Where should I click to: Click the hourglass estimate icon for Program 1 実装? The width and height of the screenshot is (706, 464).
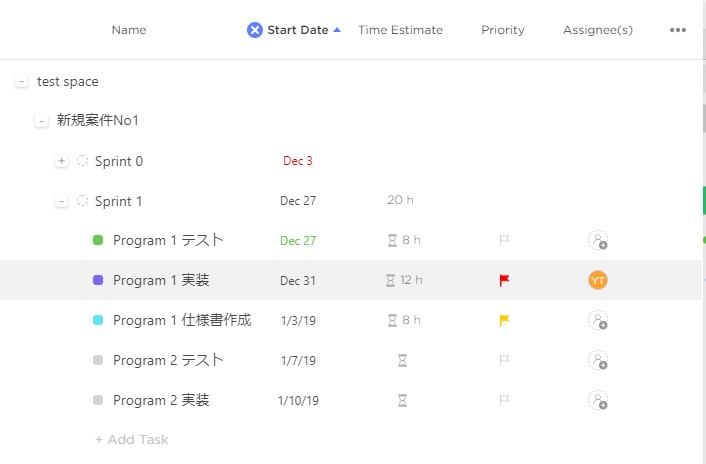tap(390, 280)
